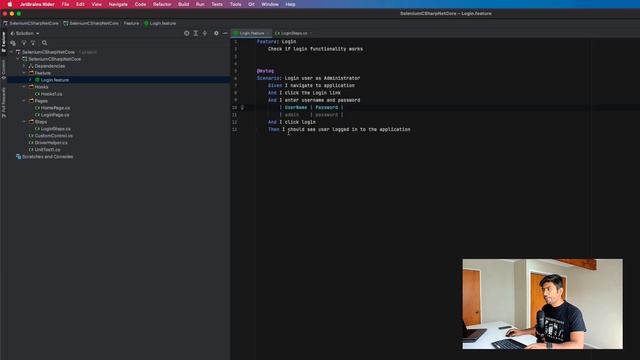Switch to the LoginSteps.cs editor tab
Viewport: 640px width, 360px height.
293,33
